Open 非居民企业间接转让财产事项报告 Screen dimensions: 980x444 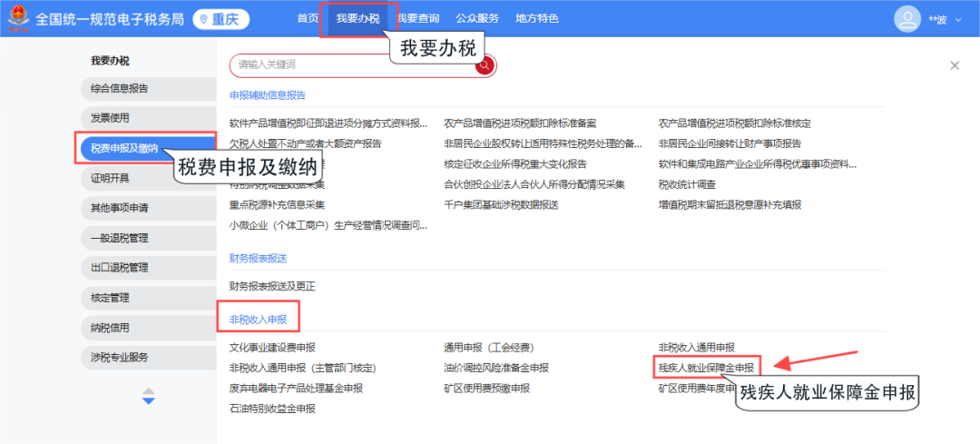tap(730, 143)
